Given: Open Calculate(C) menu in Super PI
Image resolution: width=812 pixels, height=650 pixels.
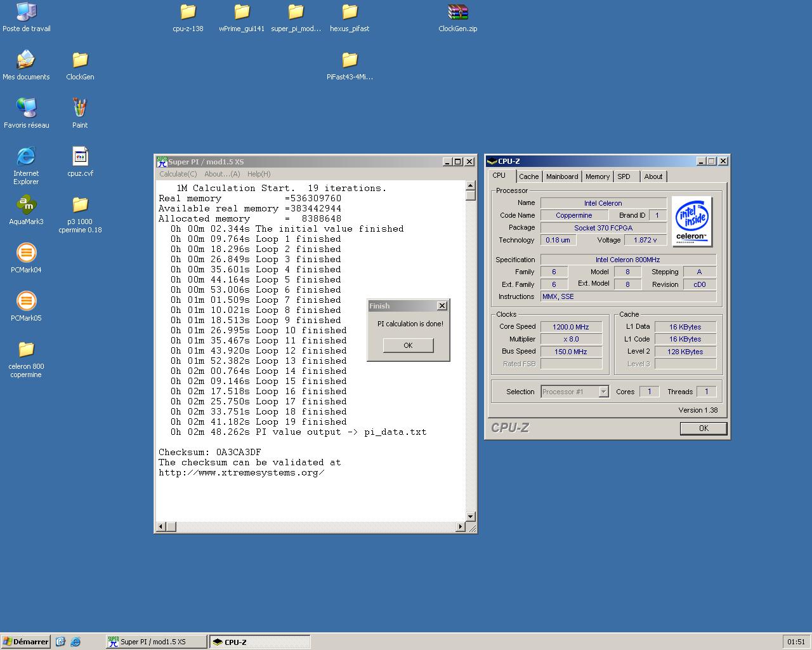Looking at the screenshot, I should [x=178, y=174].
